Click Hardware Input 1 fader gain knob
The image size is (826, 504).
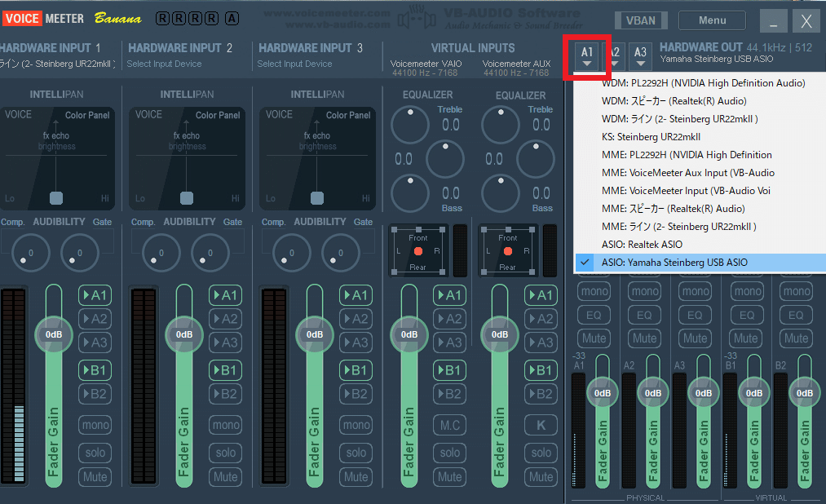(54, 335)
